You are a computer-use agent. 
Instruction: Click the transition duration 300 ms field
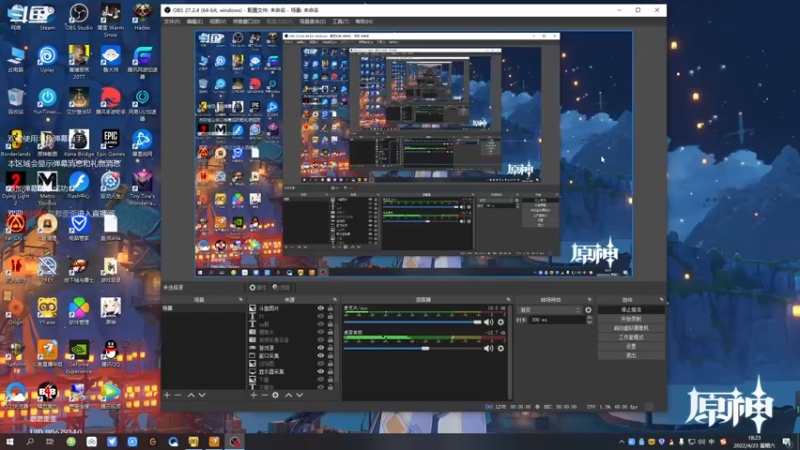pyautogui.click(x=558, y=320)
